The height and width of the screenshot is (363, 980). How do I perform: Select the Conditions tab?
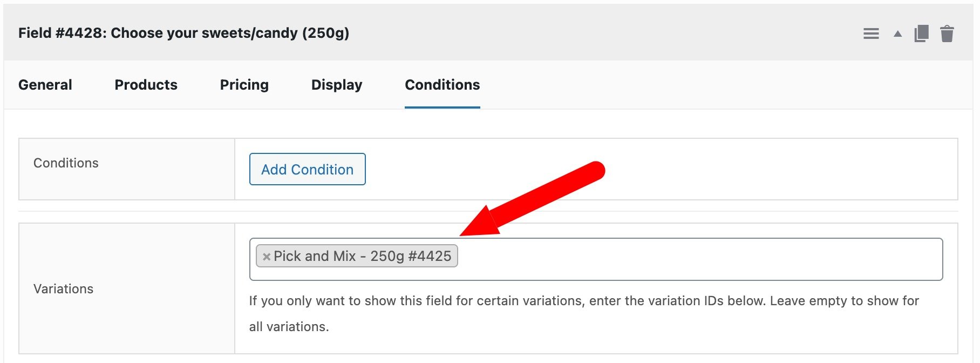click(441, 85)
